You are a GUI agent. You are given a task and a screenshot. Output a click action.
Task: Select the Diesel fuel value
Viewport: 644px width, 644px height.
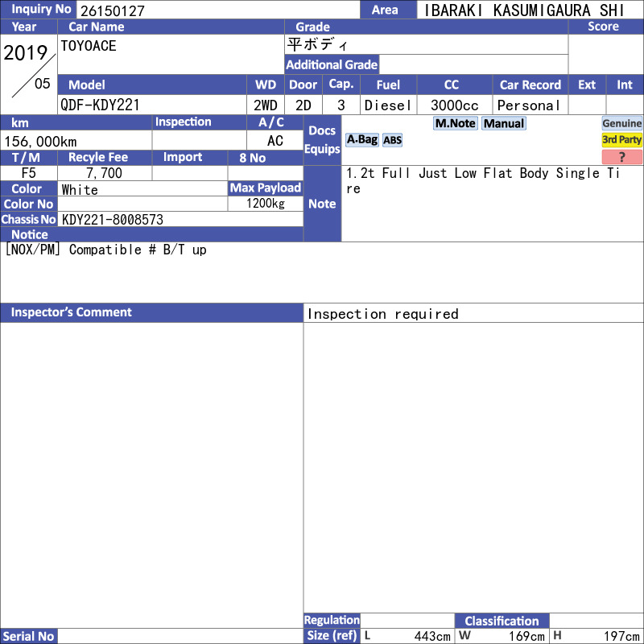pyautogui.click(x=388, y=105)
